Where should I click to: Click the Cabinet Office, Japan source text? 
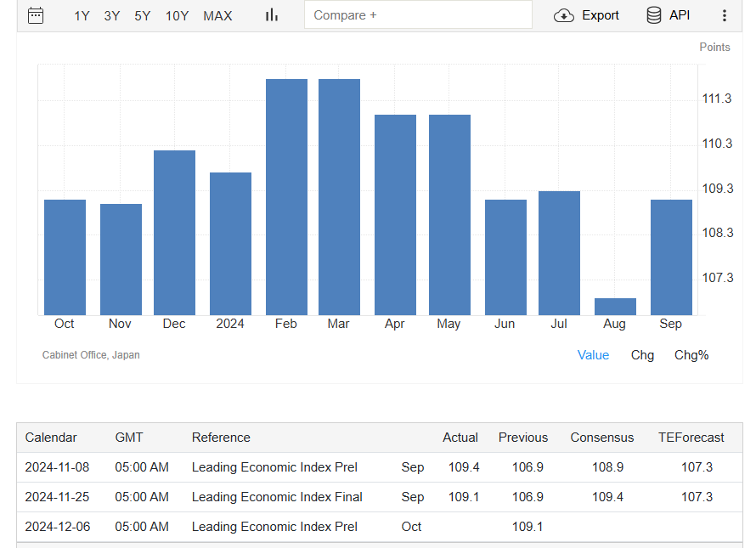click(91, 355)
